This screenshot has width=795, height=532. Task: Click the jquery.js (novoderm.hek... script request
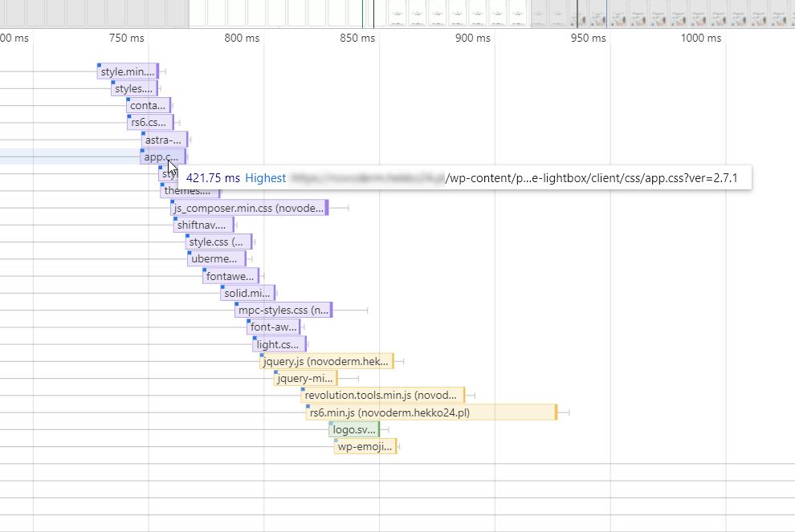[327, 361]
